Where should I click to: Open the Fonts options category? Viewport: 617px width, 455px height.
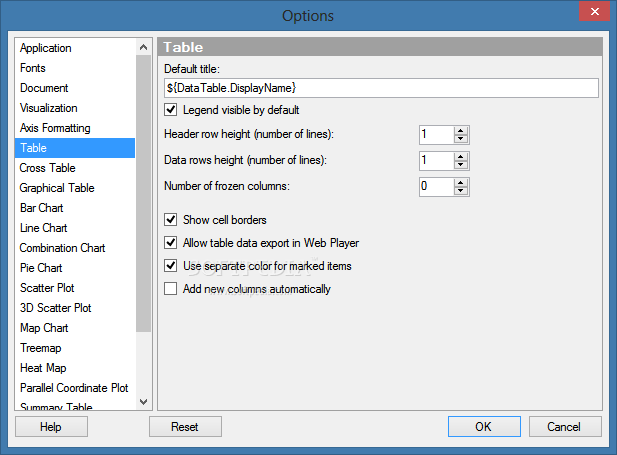point(75,68)
